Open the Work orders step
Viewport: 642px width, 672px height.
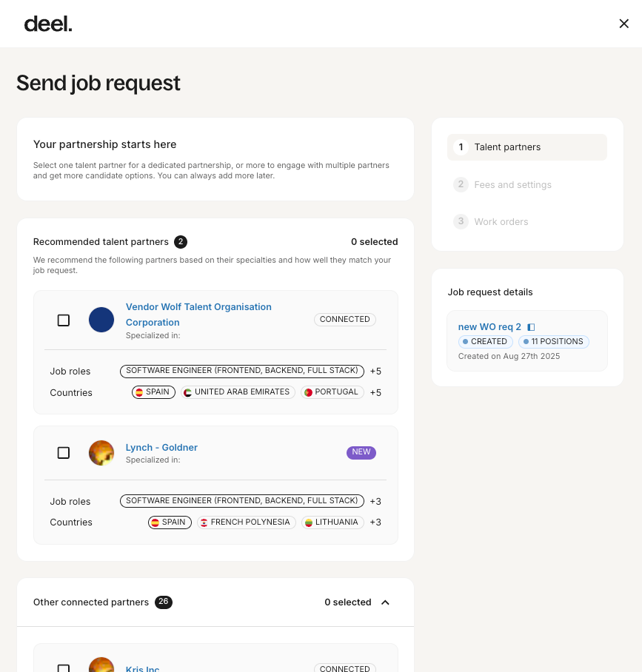[x=501, y=222]
